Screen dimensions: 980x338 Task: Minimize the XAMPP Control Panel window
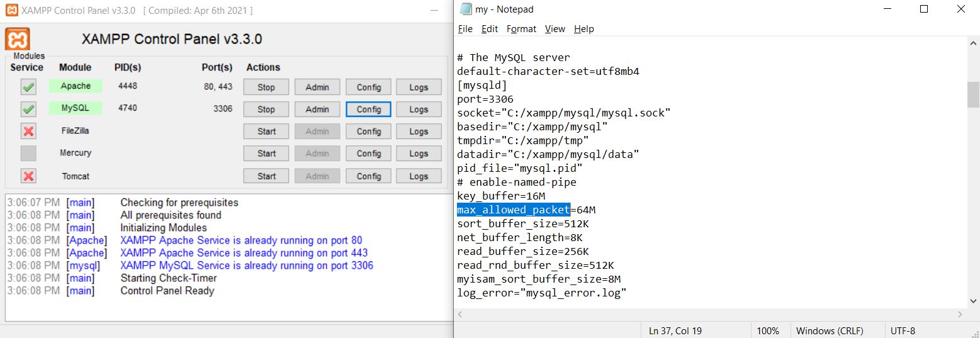tap(434, 10)
